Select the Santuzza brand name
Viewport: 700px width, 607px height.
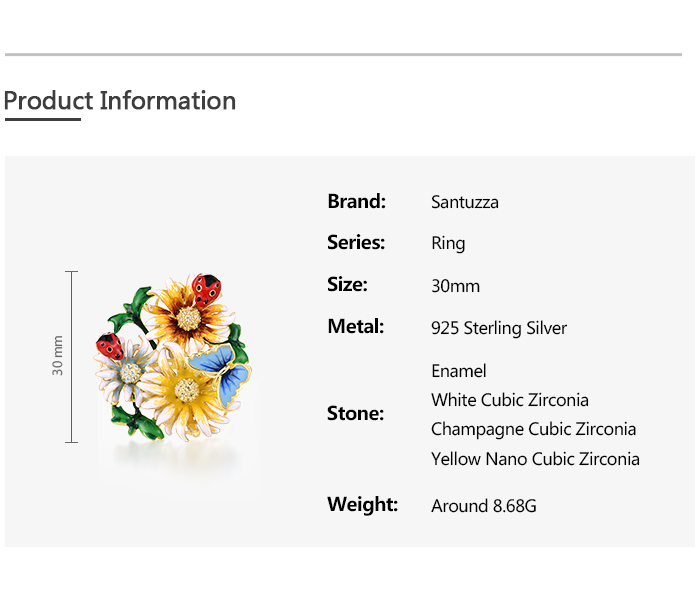[x=465, y=202]
